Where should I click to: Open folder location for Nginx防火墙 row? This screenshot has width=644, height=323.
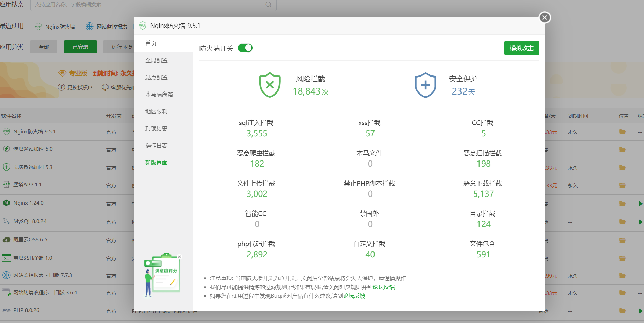click(x=622, y=132)
